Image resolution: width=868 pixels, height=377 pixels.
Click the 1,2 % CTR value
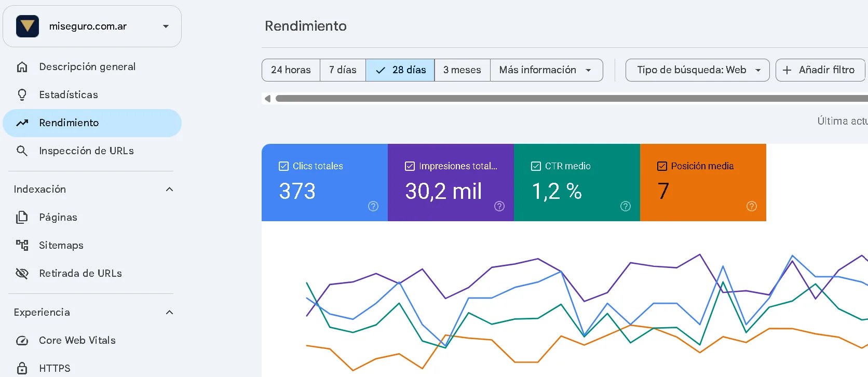(557, 191)
